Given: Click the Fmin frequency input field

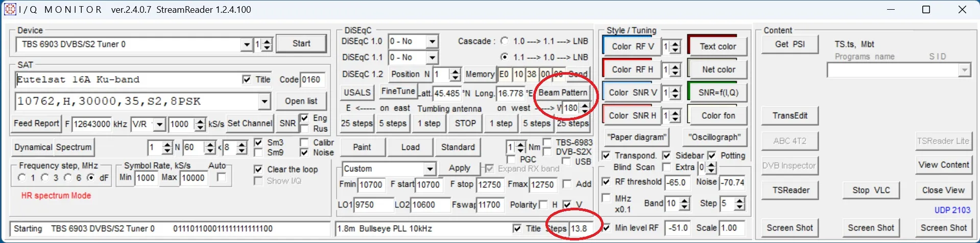Looking at the screenshot, I should coord(371,185).
